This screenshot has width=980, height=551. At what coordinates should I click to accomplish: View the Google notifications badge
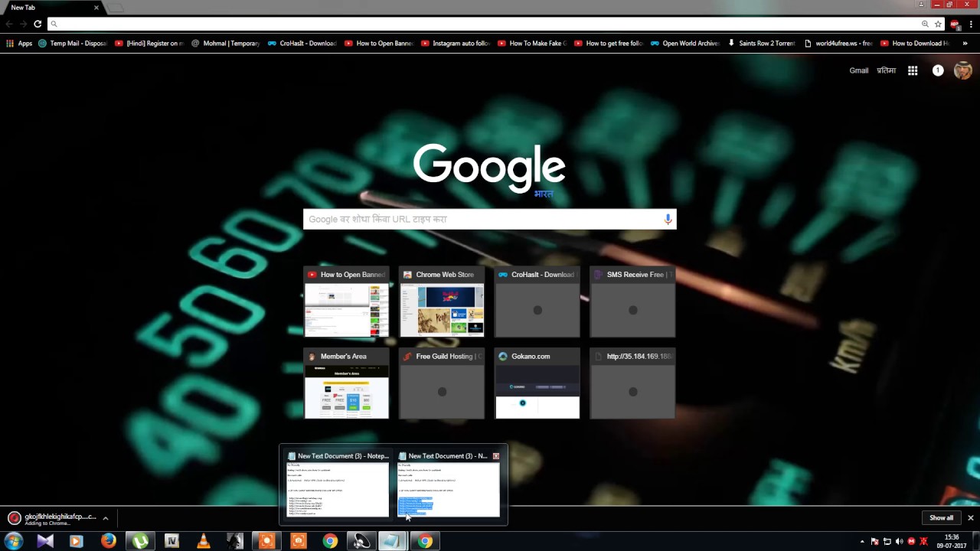click(938, 70)
